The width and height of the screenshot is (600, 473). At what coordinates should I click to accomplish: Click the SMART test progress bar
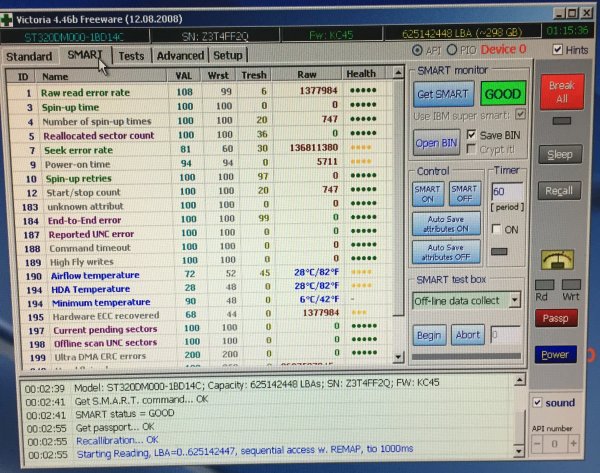coord(466,356)
